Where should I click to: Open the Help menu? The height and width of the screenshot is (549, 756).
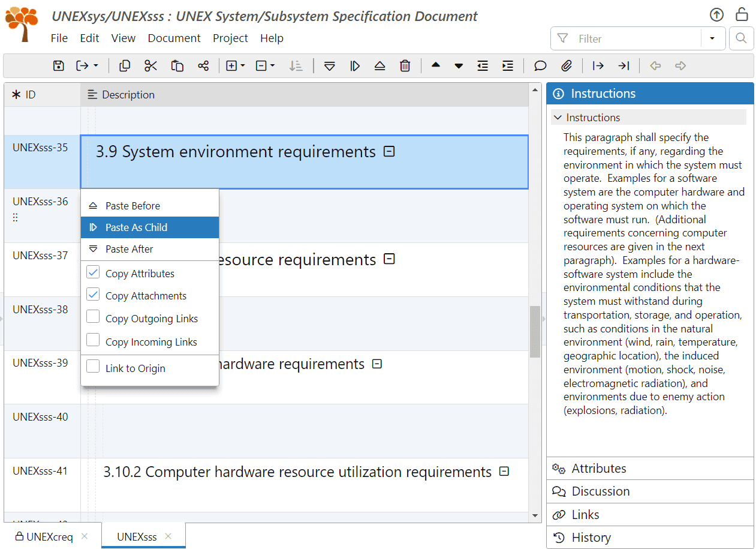pyautogui.click(x=272, y=38)
